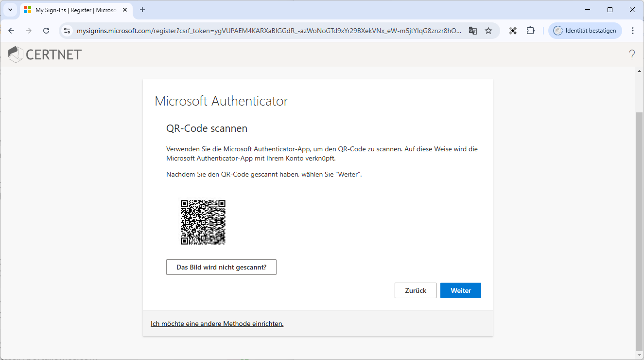Click the translate page icon
Screen dimensions: 644x360
tap(472, 31)
